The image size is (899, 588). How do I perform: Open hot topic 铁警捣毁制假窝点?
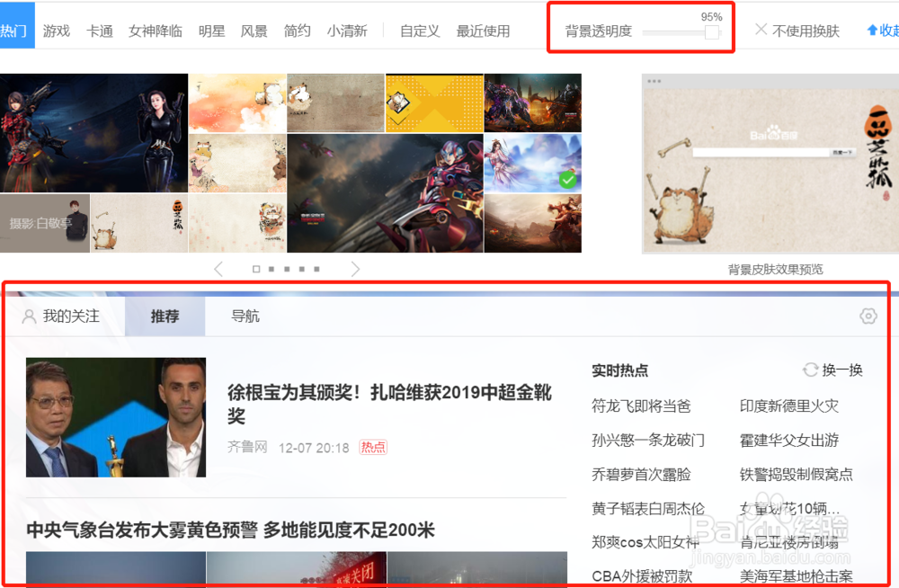tap(796, 475)
